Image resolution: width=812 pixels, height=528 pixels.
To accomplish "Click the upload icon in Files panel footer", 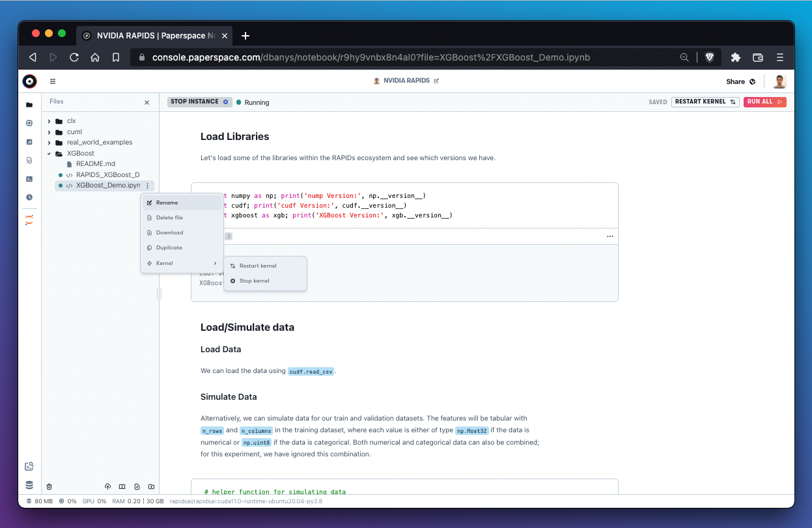I will point(107,486).
